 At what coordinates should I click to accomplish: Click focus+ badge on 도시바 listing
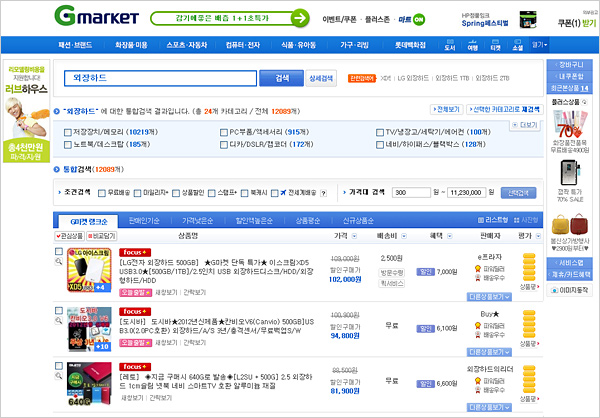135,312
